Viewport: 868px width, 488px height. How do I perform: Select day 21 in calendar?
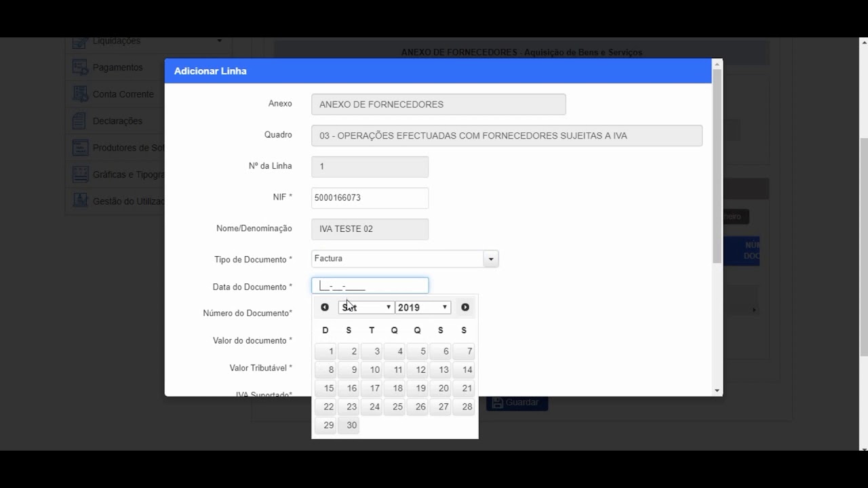[x=464, y=388]
